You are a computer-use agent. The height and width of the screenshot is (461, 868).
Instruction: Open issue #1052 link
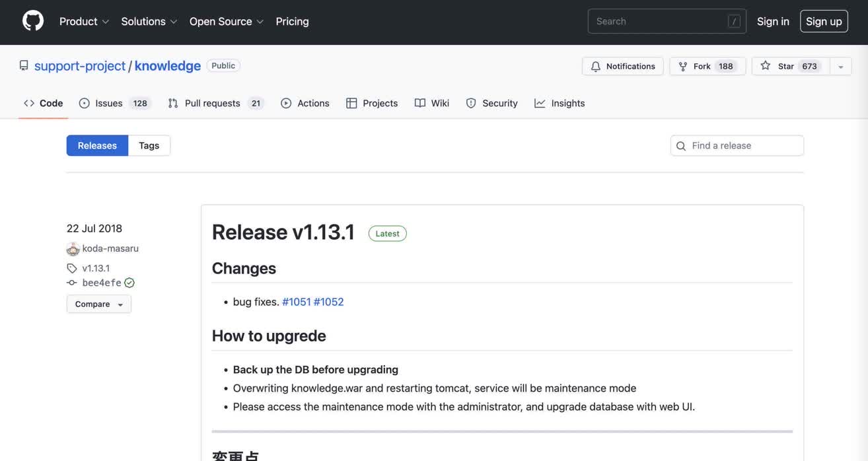pyautogui.click(x=329, y=302)
